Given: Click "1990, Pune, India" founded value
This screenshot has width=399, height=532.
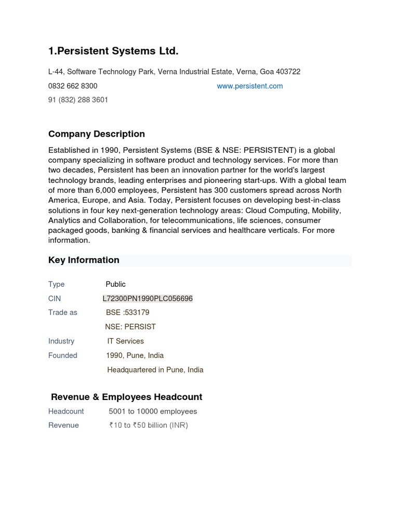Looking at the screenshot, I should point(135,356).
